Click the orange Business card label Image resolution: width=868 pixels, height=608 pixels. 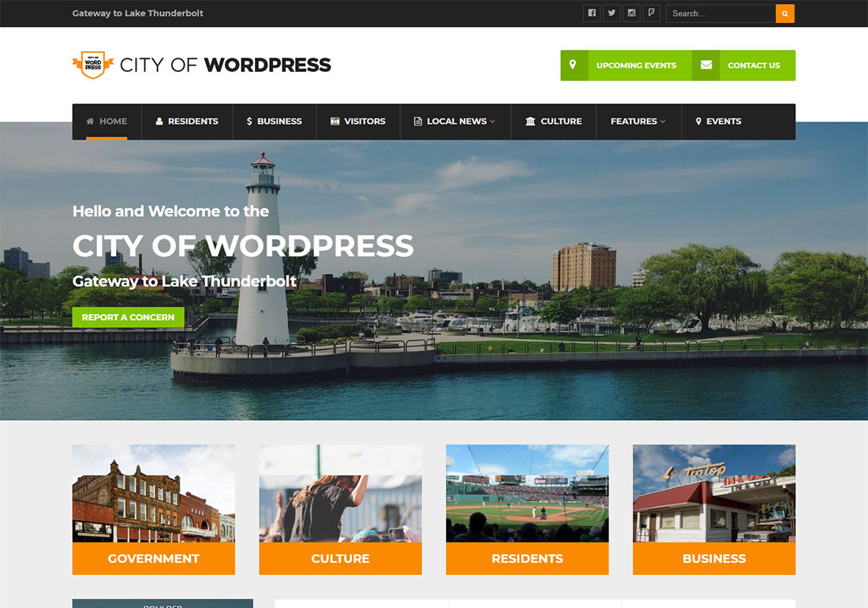[714, 558]
